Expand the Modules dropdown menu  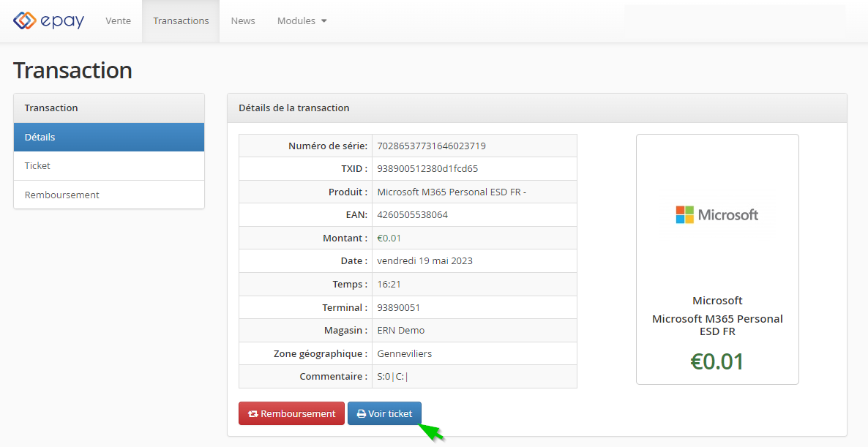coord(302,21)
